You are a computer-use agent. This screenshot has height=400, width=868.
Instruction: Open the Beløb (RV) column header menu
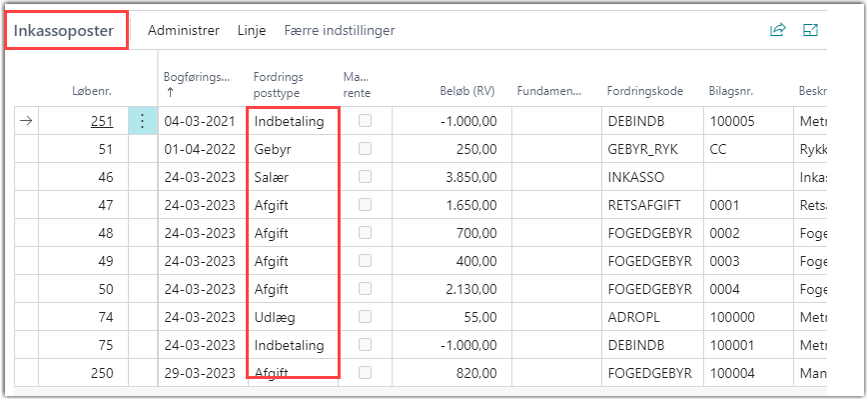pos(467,91)
